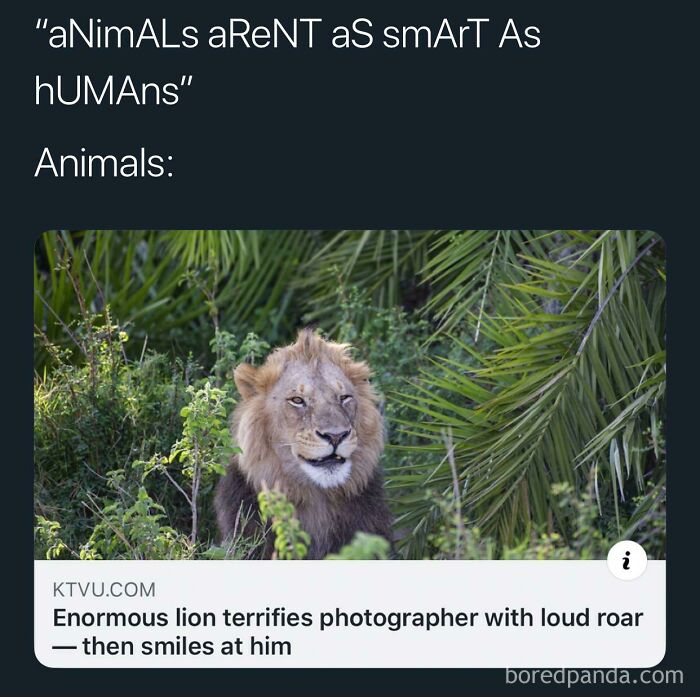Click the boredpanda.com watermark
The image size is (700, 697).
click(594, 676)
